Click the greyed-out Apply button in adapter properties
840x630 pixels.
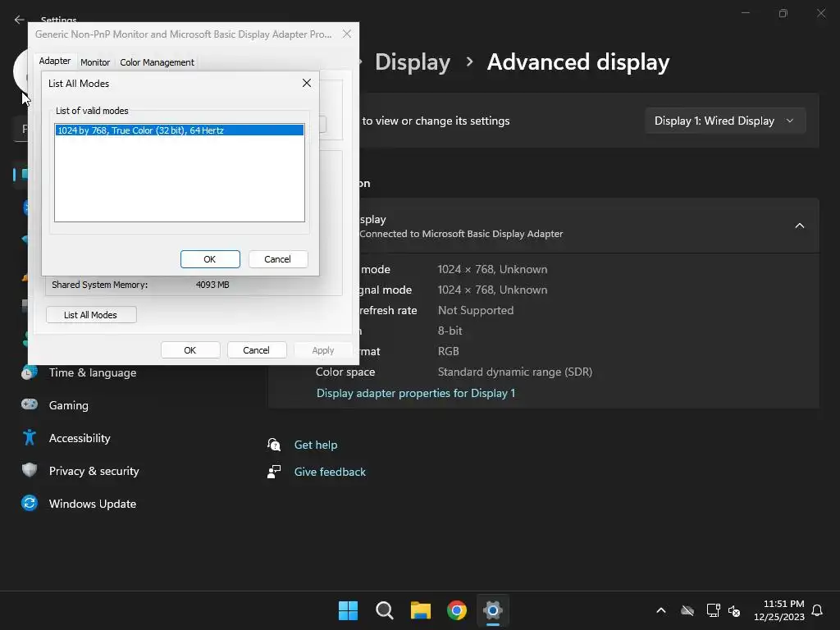point(323,350)
